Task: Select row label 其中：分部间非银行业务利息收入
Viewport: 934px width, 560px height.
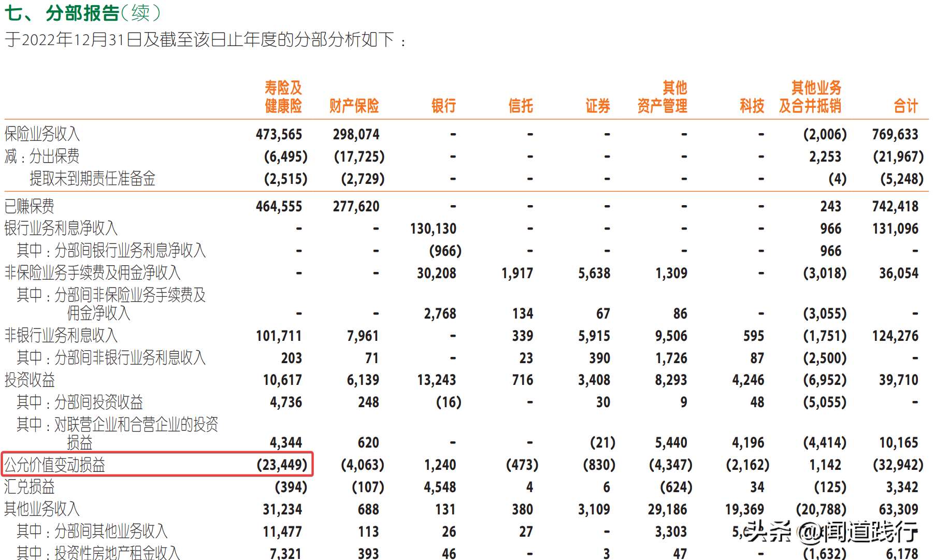Action: [x=111, y=357]
